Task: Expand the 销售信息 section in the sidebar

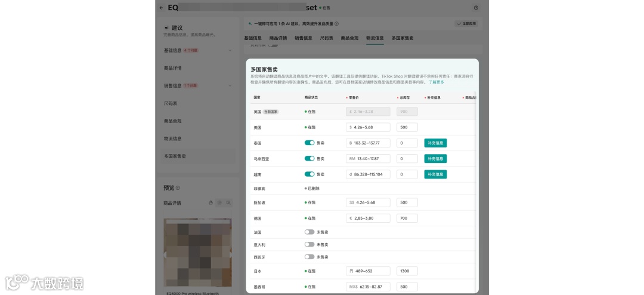Action: 230,85
